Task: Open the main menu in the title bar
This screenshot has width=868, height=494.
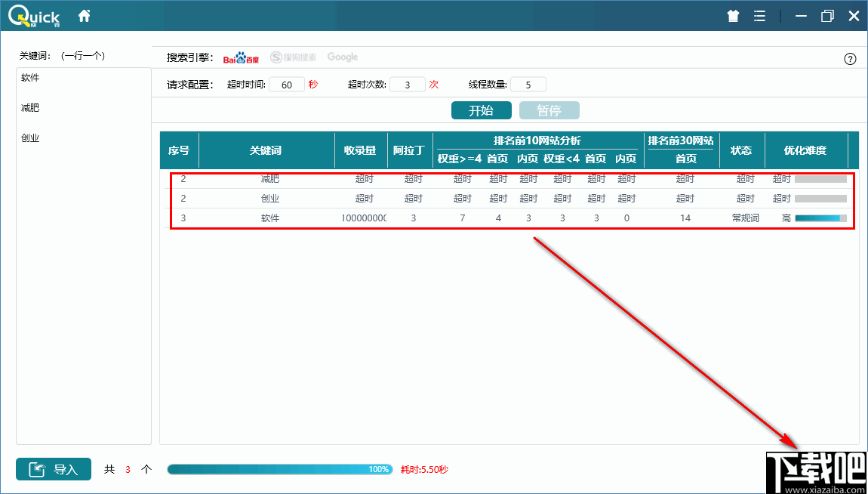Action: click(x=759, y=14)
